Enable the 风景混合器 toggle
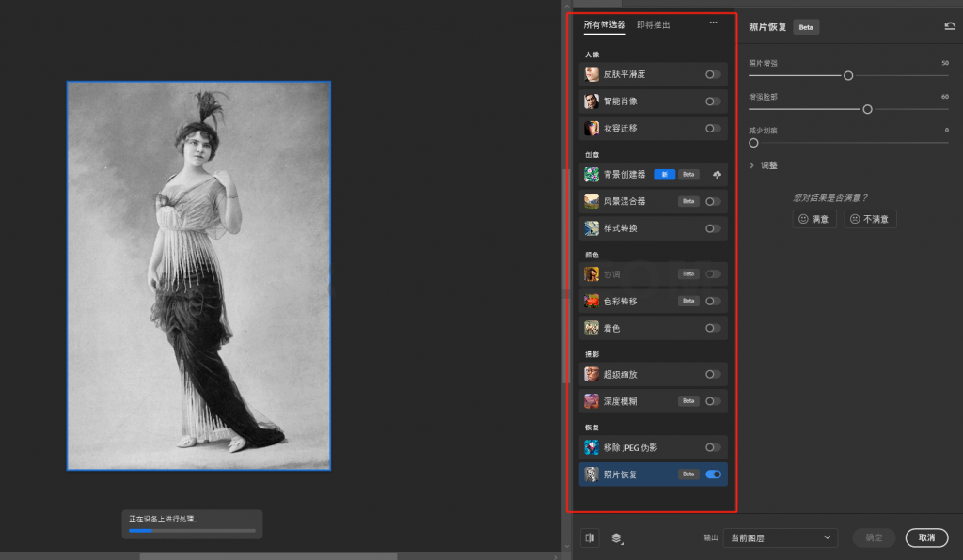This screenshot has width=963, height=560. coord(713,201)
